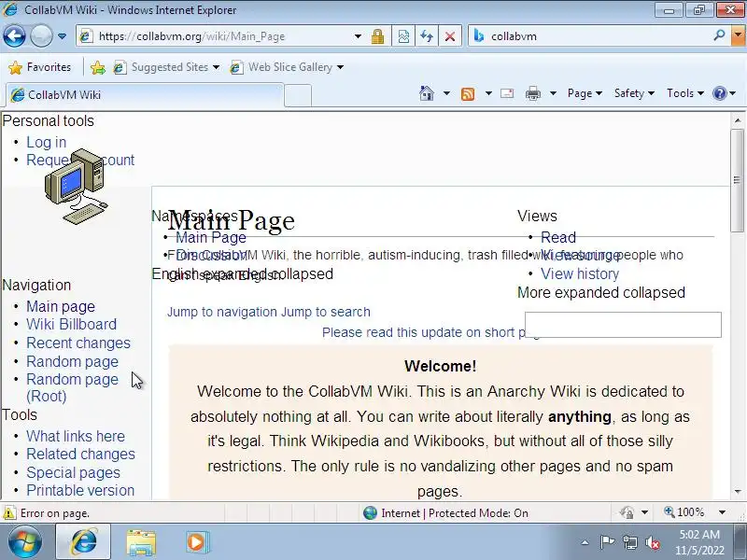747x560 pixels.
Task: Open the 100% zoom level dropdown
Action: (722, 512)
